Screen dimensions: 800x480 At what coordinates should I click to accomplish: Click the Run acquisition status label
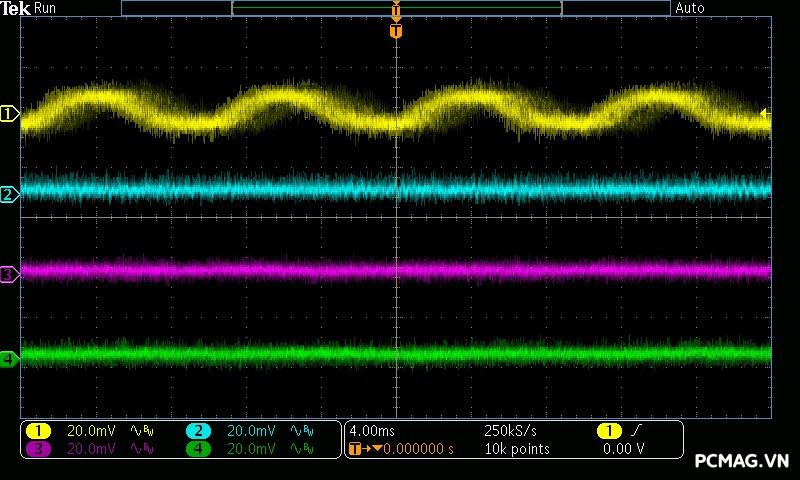tap(46, 8)
